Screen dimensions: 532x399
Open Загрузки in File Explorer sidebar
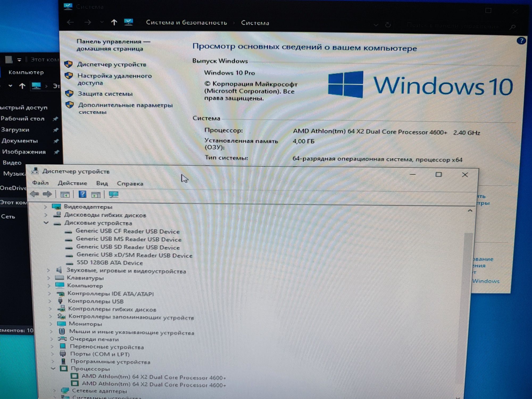click(15, 130)
